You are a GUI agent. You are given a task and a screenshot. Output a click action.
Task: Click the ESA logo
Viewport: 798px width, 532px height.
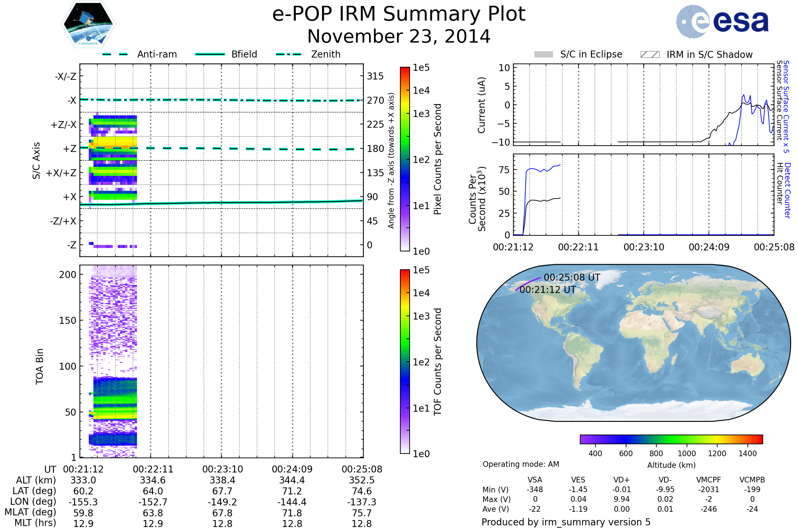point(723,21)
